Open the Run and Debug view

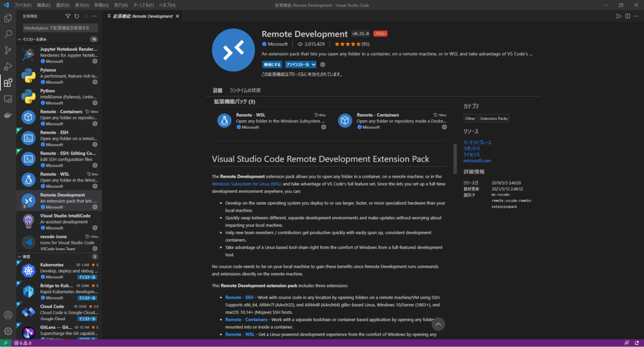[x=8, y=67]
